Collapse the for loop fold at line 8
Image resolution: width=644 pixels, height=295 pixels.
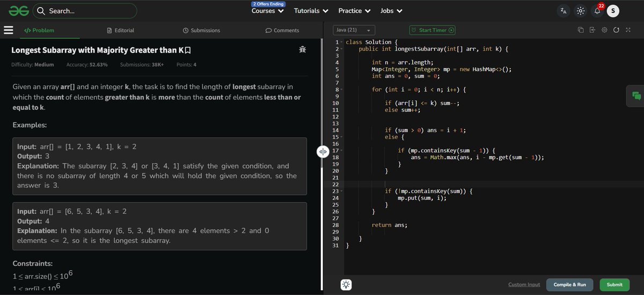point(342,90)
